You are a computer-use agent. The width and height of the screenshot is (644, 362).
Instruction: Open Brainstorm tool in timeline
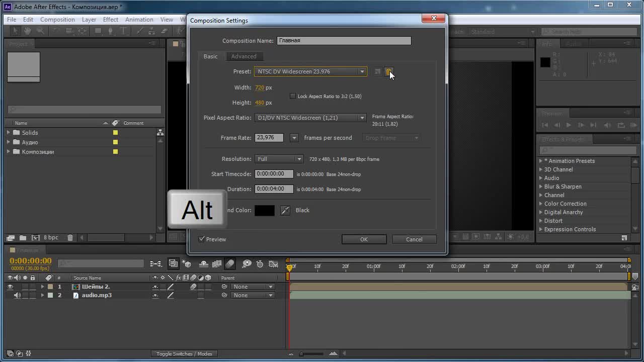247,263
